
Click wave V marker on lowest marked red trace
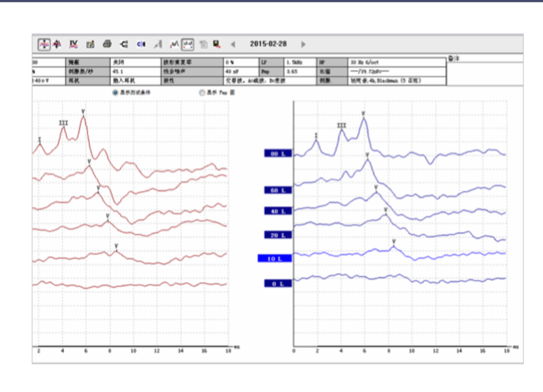(116, 247)
